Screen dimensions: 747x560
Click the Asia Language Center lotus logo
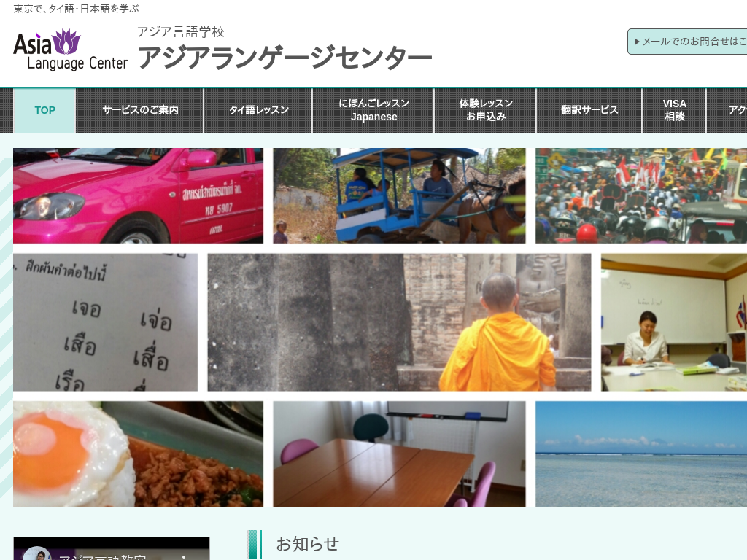(x=71, y=50)
